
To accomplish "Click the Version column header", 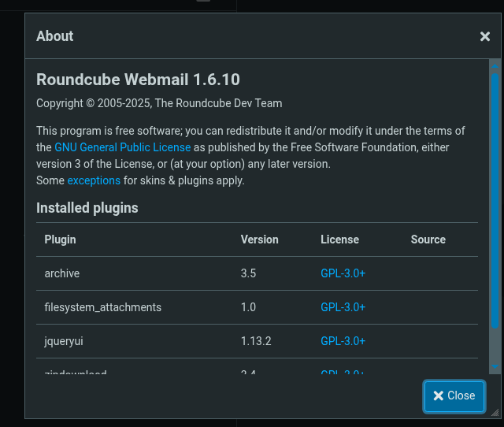I will coord(260,239).
